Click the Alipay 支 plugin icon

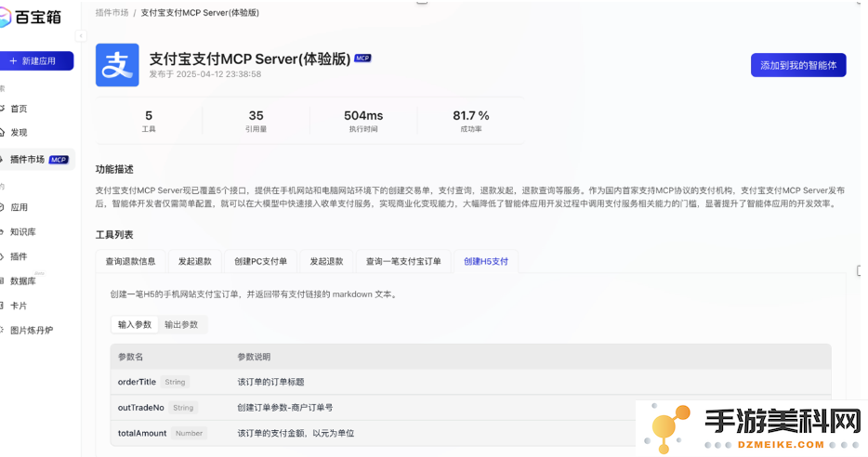point(117,65)
